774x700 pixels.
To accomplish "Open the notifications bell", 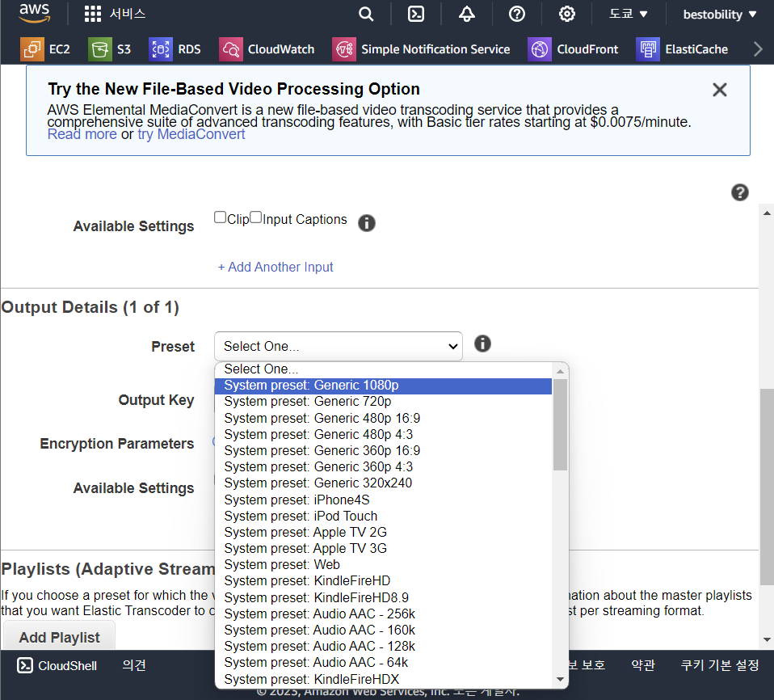I will click(x=466, y=14).
